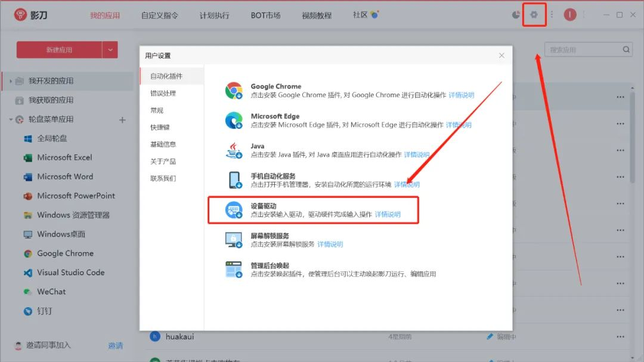The width and height of the screenshot is (644, 362).
Task: Open 我获取的应用 in the sidebar
Action: tap(51, 100)
